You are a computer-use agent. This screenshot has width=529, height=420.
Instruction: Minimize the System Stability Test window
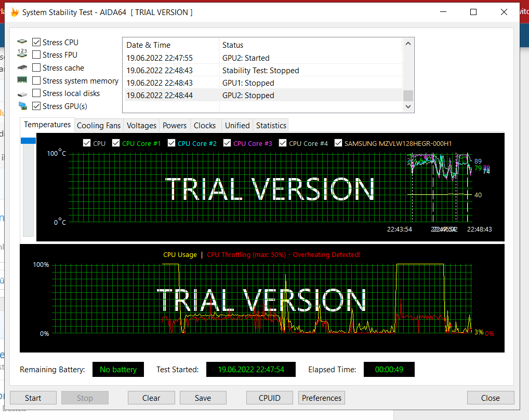point(443,12)
